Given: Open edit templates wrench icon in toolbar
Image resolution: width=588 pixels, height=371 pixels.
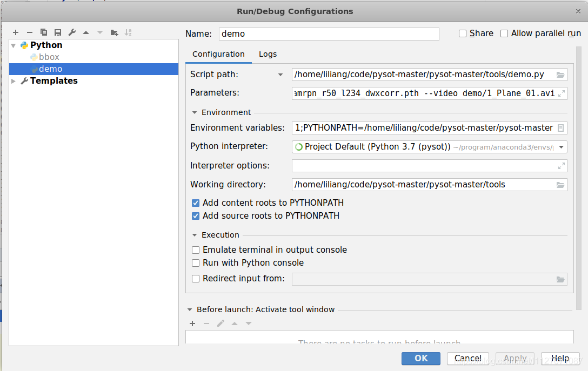Looking at the screenshot, I should click(72, 32).
